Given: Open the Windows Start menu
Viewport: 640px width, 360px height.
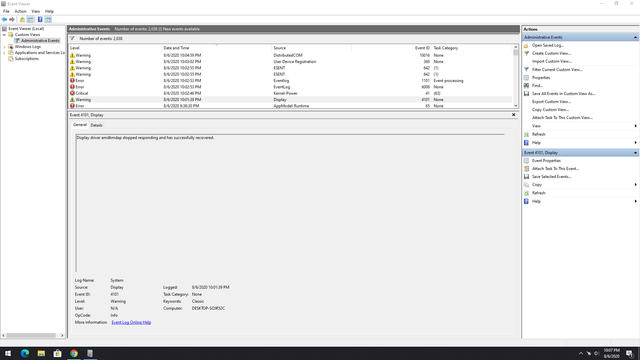Looking at the screenshot, I should (x=8, y=353).
